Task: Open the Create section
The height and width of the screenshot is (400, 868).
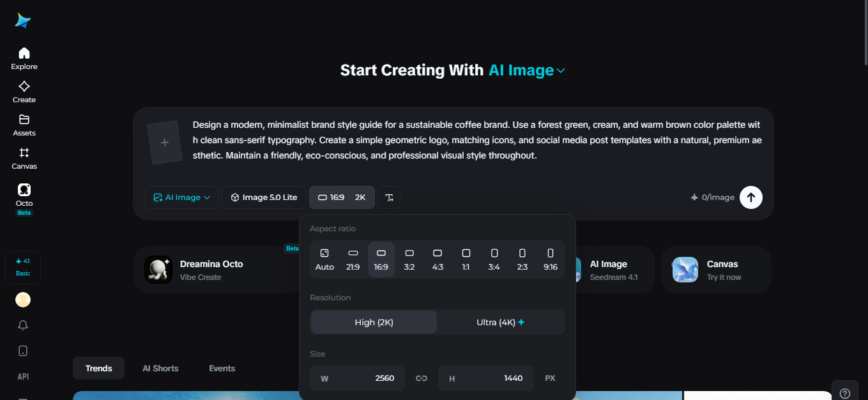Action: click(24, 91)
